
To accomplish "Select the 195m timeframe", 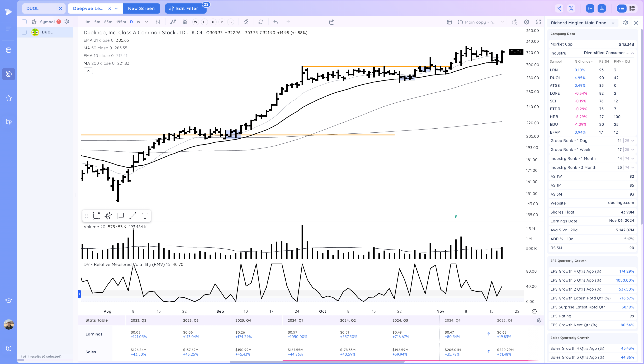I will pos(121,22).
